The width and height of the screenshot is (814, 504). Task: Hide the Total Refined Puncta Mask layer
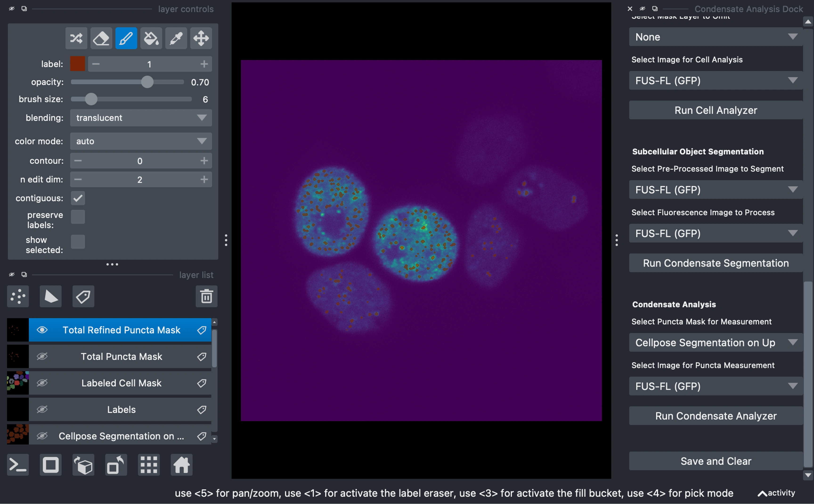tap(42, 330)
